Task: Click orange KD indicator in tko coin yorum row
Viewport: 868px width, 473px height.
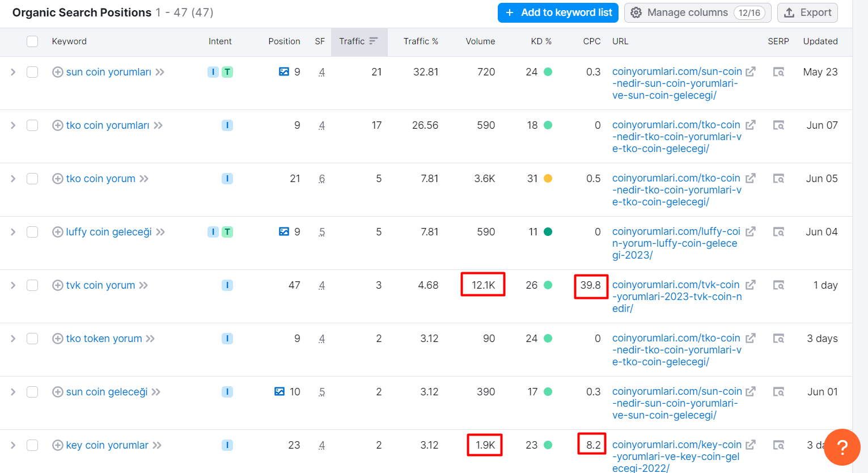Action: click(x=548, y=179)
